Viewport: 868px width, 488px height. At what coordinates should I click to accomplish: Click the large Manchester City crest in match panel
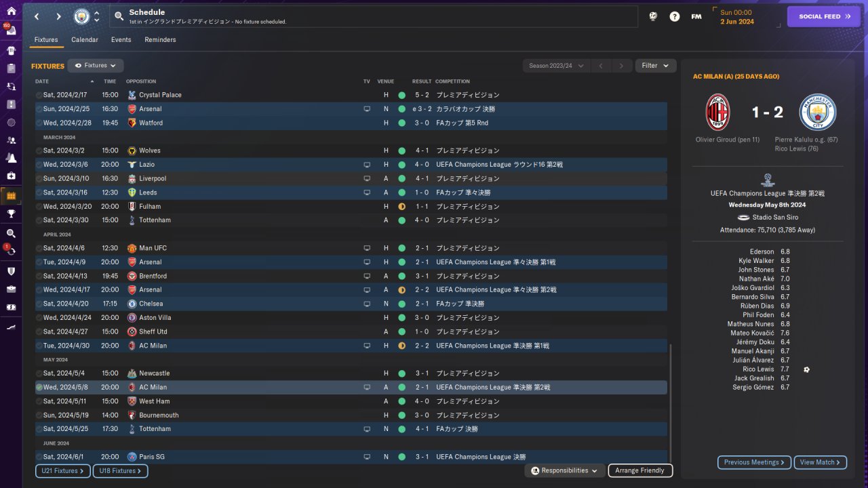pyautogui.click(x=818, y=112)
